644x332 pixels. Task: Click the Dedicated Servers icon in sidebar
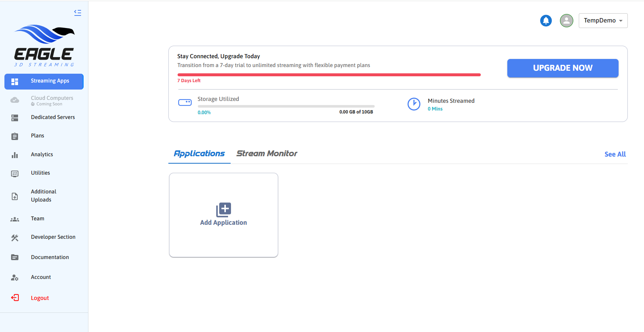coord(15,118)
